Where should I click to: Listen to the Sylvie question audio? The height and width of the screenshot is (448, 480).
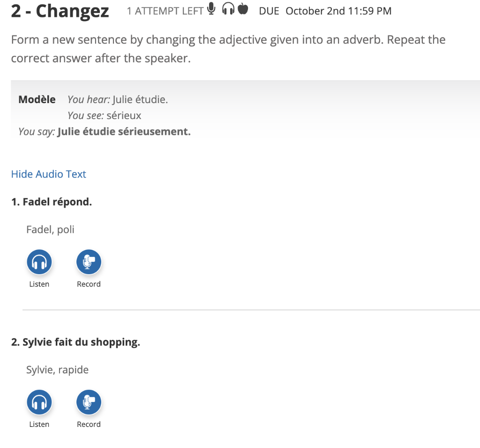pos(39,403)
